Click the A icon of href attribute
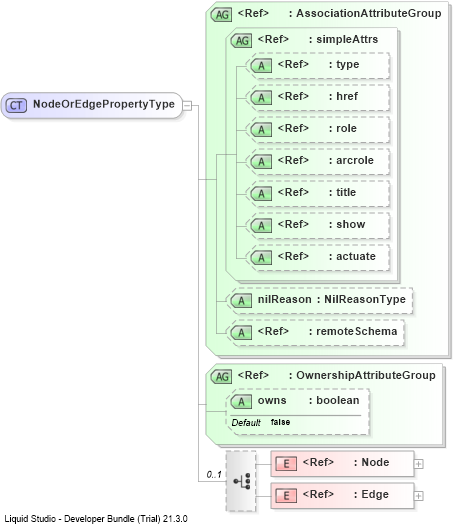 pos(261,98)
